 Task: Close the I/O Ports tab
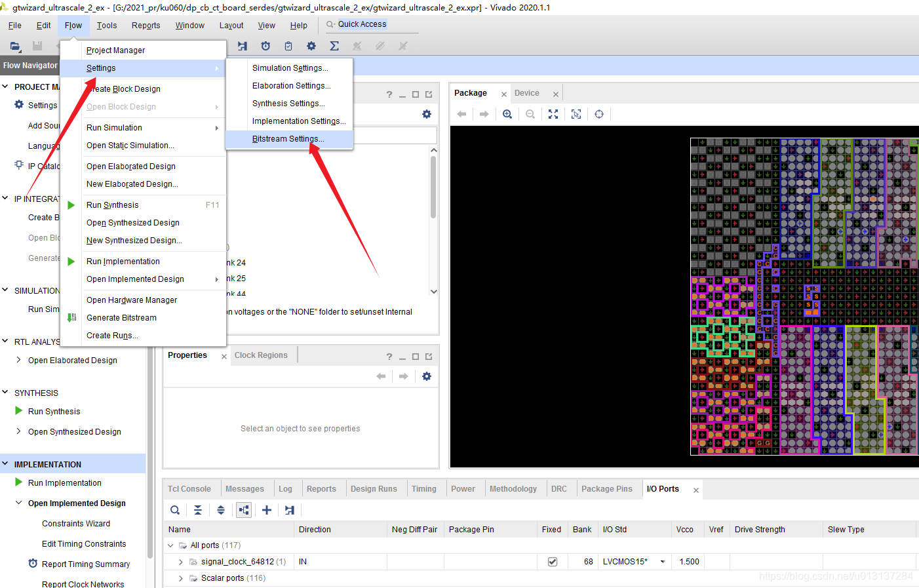tap(696, 490)
